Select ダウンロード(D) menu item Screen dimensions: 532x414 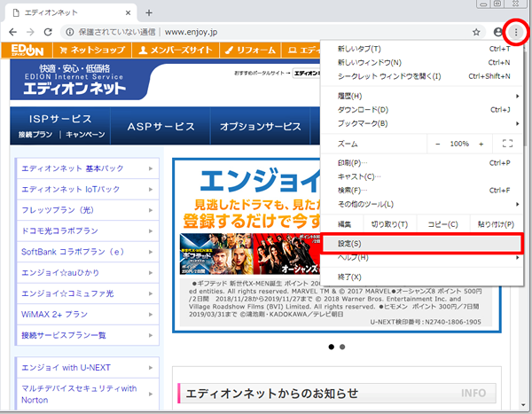pyautogui.click(x=422, y=110)
